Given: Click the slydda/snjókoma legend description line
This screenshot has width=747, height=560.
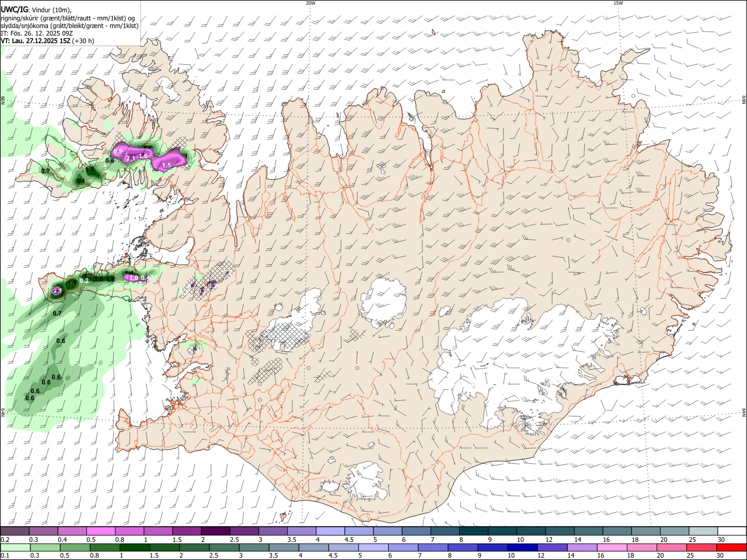Looking at the screenshot, I should click(69, 26).
